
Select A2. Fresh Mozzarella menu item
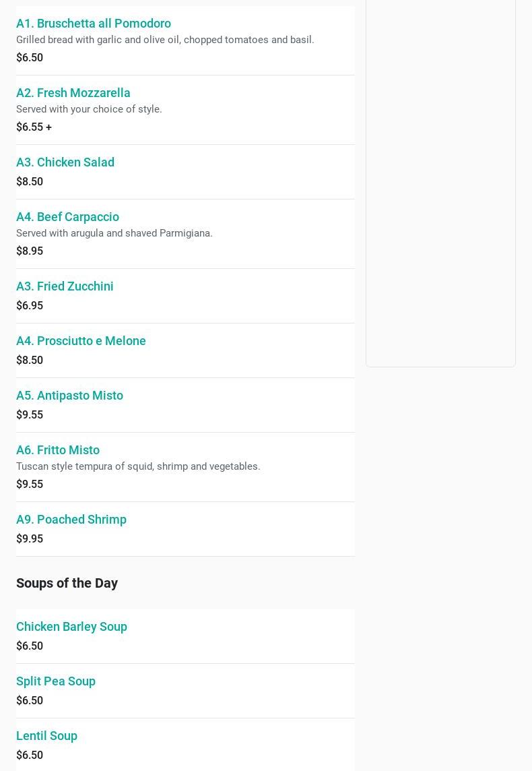(73, 93)
